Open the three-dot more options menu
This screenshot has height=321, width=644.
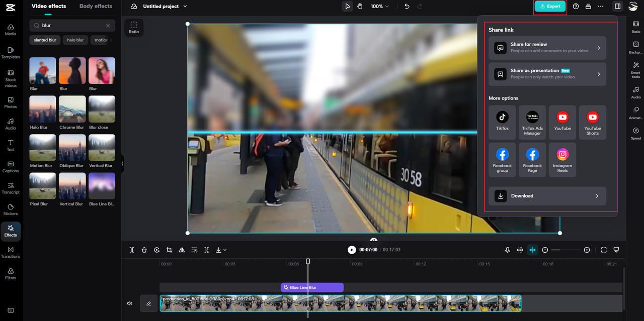[x=601, y=6]
